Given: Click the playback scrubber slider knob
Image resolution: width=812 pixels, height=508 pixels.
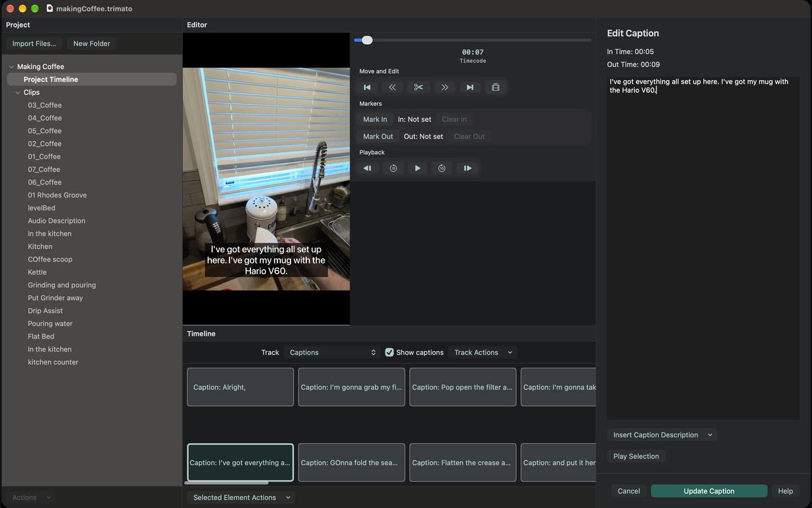Looking at the screenshot, I should (x=367, y=40).
